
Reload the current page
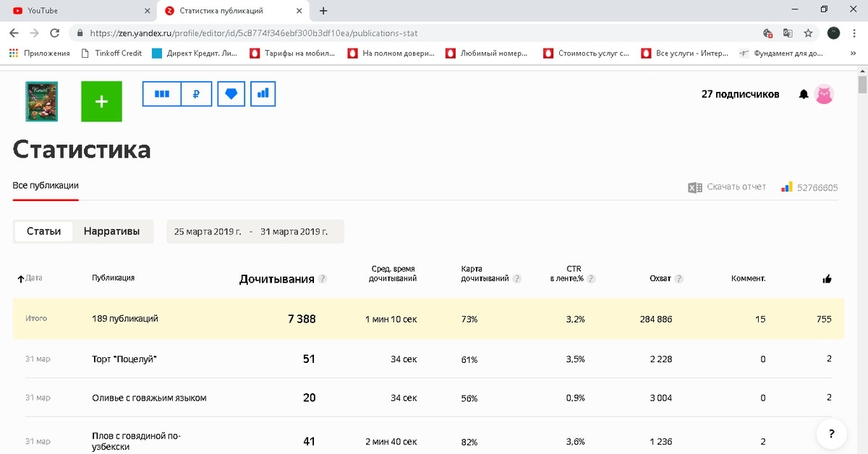tap(54, 33)
